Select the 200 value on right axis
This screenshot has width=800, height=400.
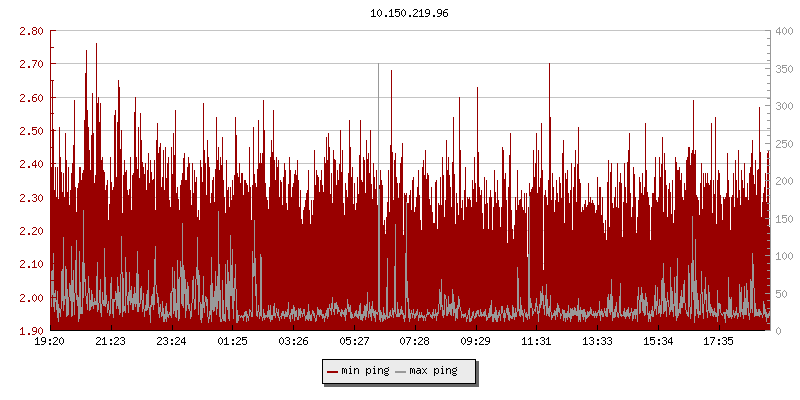(x=783, y=181)
